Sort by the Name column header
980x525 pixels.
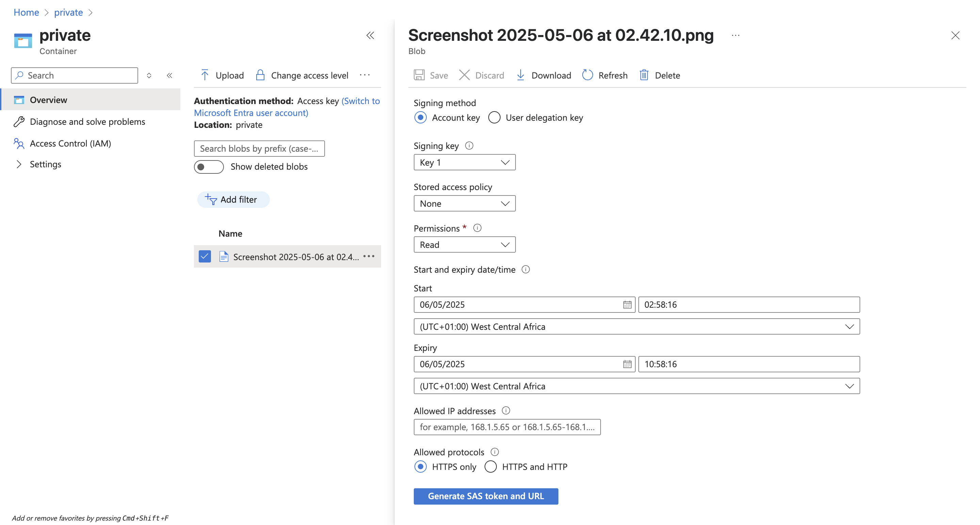230,233
